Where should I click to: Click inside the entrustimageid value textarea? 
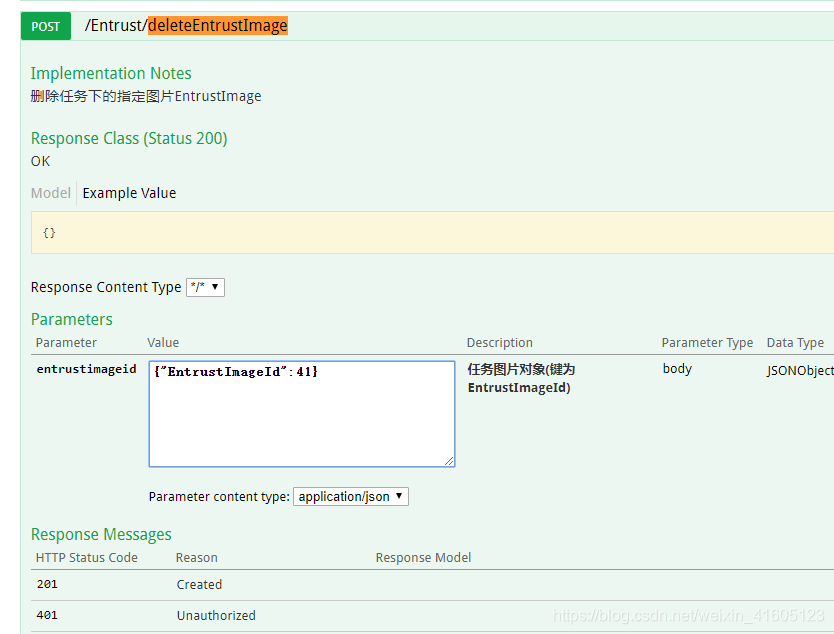coord(302,414)
